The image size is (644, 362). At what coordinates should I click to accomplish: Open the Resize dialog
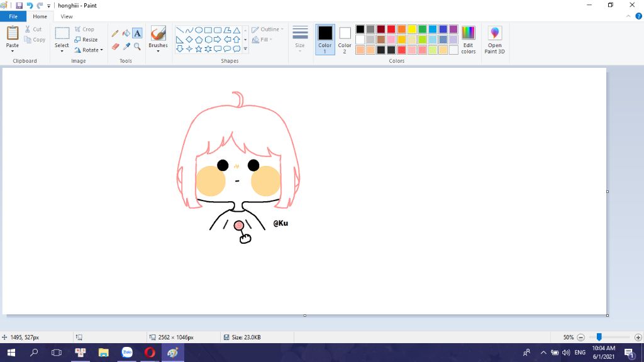click(x=86, y=40)
